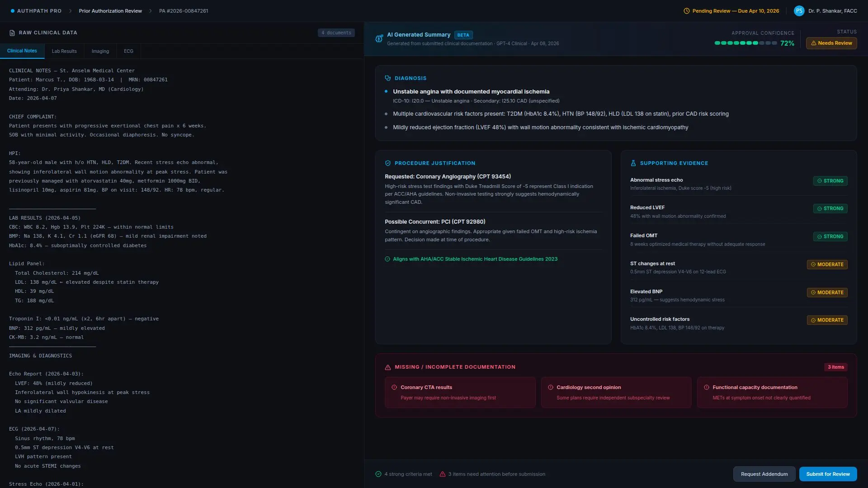This screenshot has width=868, height=488.
Task: Click the PS user avatar
Action: [799, 11]
